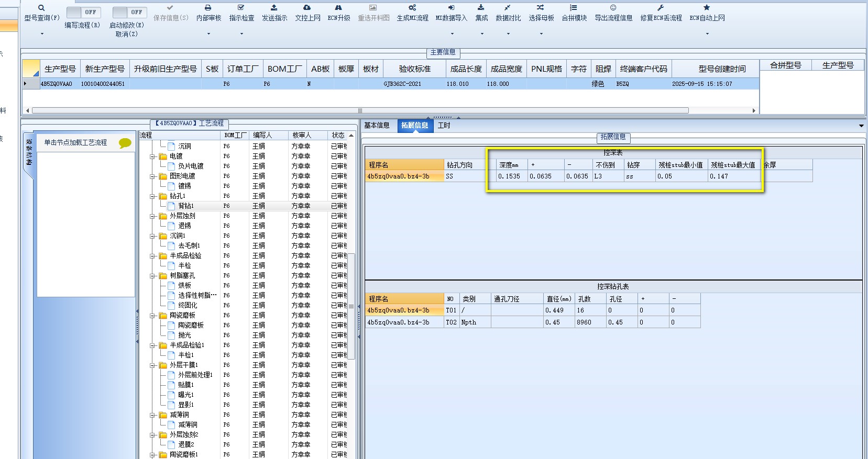Click the 验收标准 column header
The height and width of the screenshot is (459, 868).
414,69
